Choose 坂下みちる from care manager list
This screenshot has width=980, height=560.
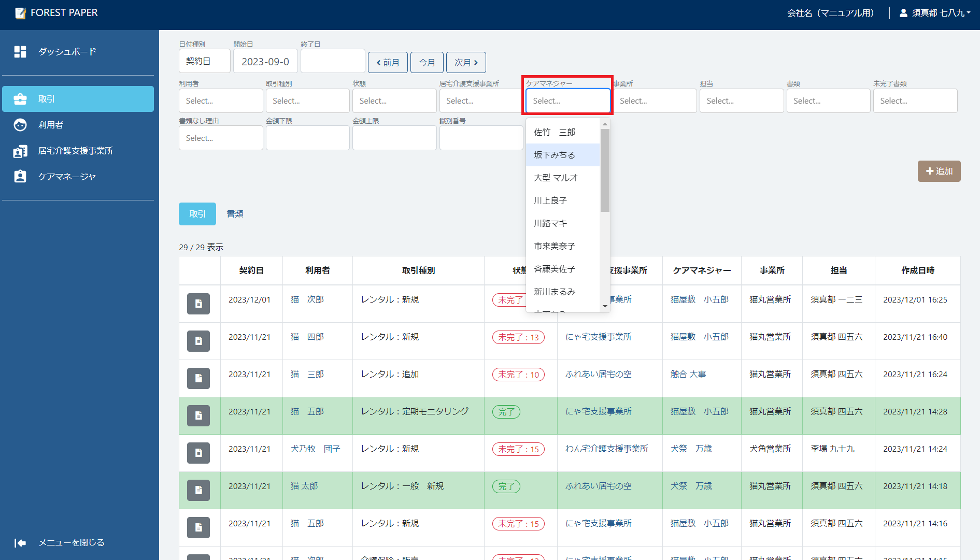tap(555, 155)
